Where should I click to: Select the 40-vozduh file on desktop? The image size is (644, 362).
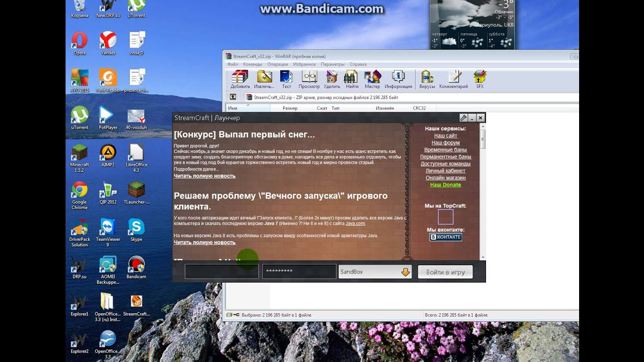click(136, 118)
